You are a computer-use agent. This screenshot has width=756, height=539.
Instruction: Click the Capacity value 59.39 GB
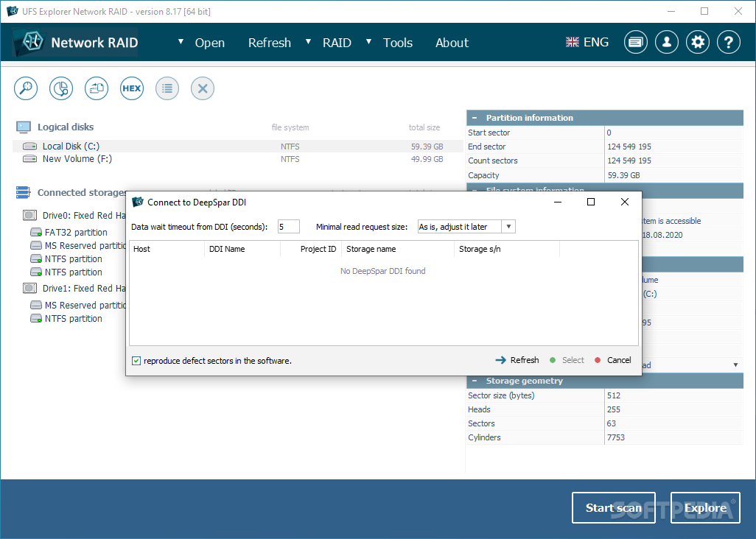pos(624,175)
